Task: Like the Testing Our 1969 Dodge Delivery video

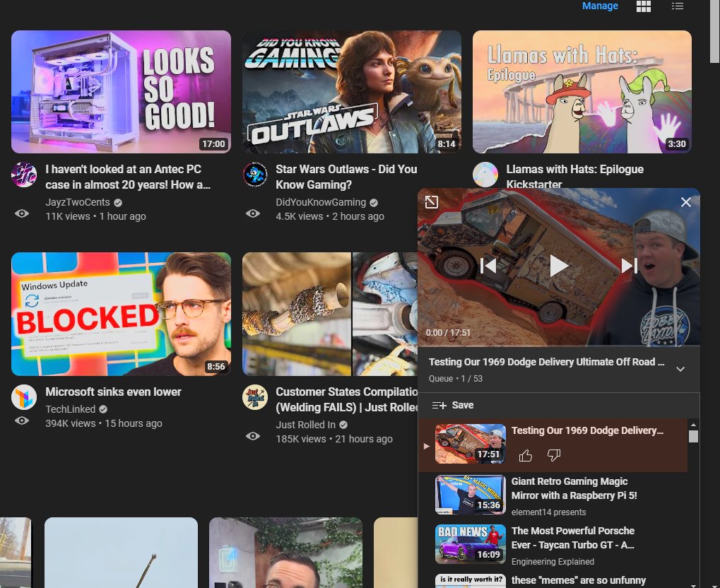Action: pyautogui.click(x=525, y=455)
